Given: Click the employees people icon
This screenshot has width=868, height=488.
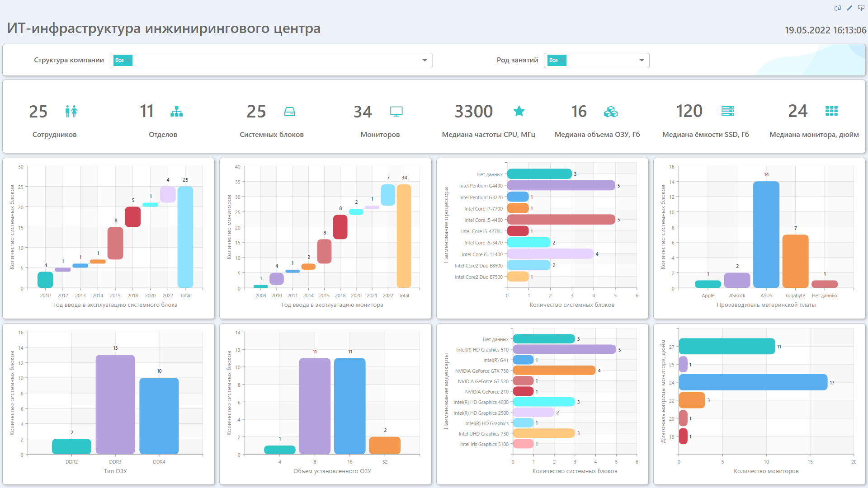Looking at the screenshot, I should [x=71, y=111].
